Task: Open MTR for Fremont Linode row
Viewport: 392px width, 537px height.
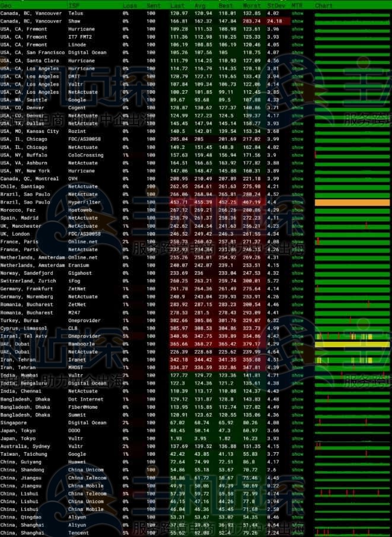Action: [x=297, y=45]
